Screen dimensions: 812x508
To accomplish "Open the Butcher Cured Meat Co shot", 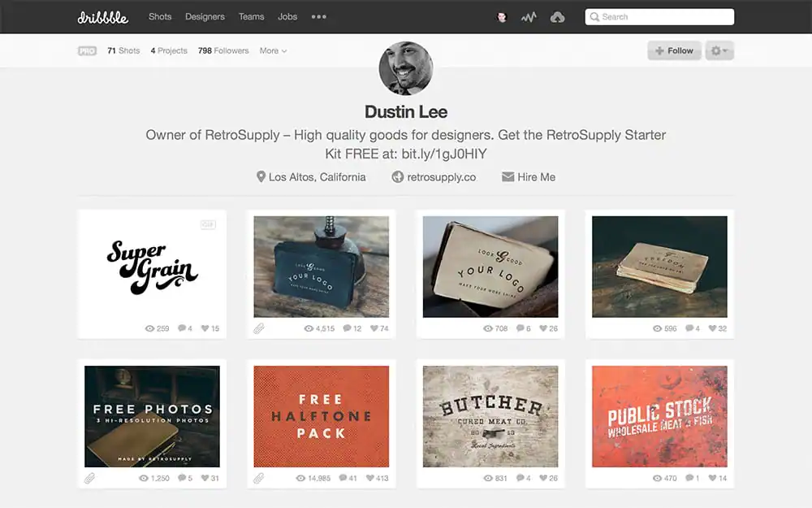I will coord(490,416).
